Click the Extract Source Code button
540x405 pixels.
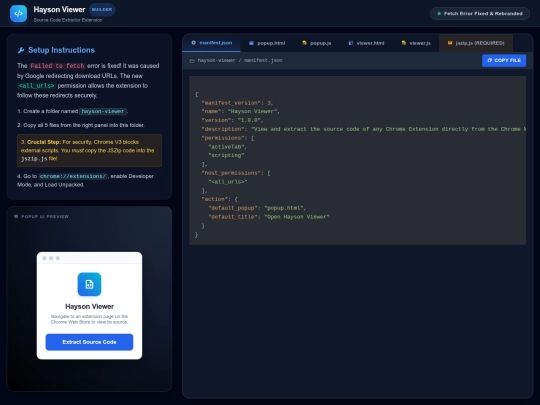(x=89, y=342)
